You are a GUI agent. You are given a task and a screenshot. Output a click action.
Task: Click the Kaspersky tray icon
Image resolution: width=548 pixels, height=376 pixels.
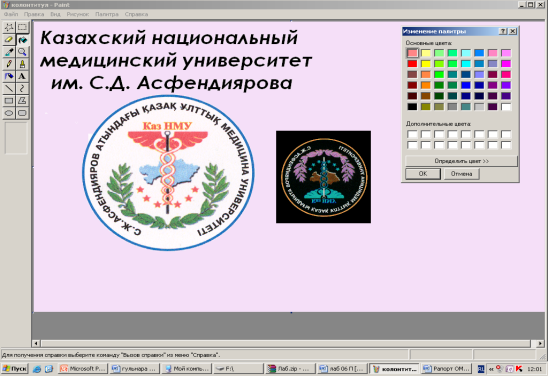pos(519,369)
